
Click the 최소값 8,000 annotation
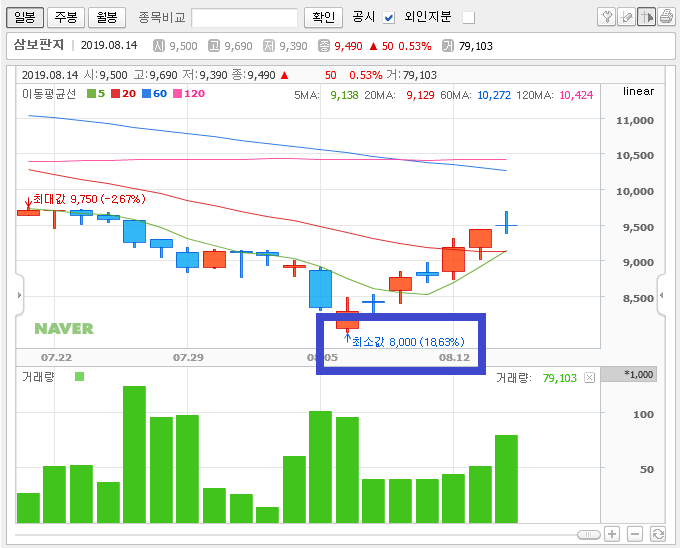click(x=408, y=342)
